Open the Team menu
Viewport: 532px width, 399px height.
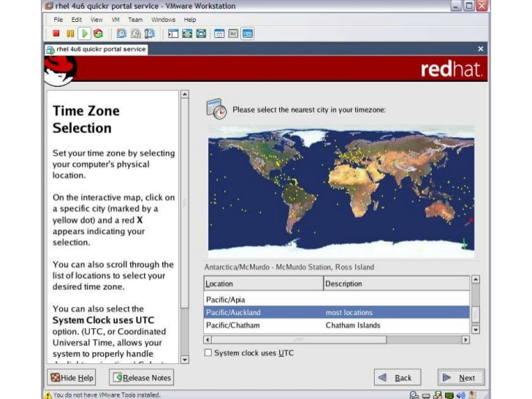[135, 20]
